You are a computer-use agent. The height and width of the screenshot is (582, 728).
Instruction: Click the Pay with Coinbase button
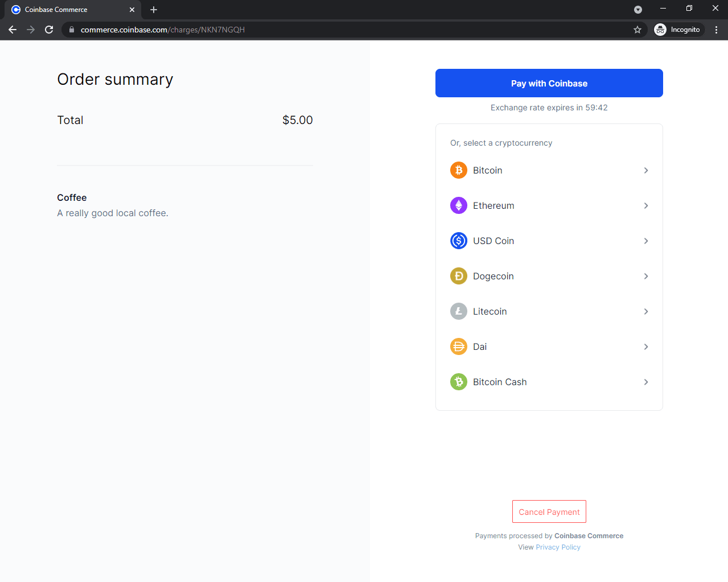(549, 83)
